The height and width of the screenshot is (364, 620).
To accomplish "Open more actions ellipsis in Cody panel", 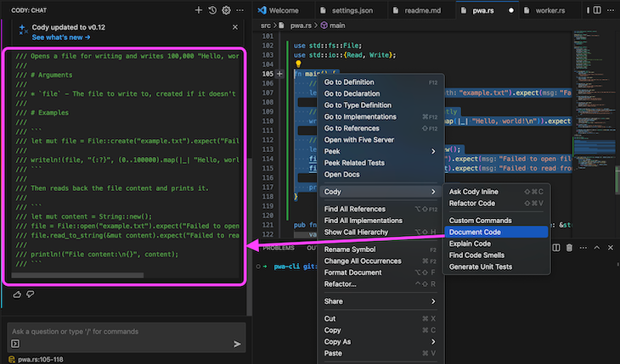I will (x=240, y=10).
